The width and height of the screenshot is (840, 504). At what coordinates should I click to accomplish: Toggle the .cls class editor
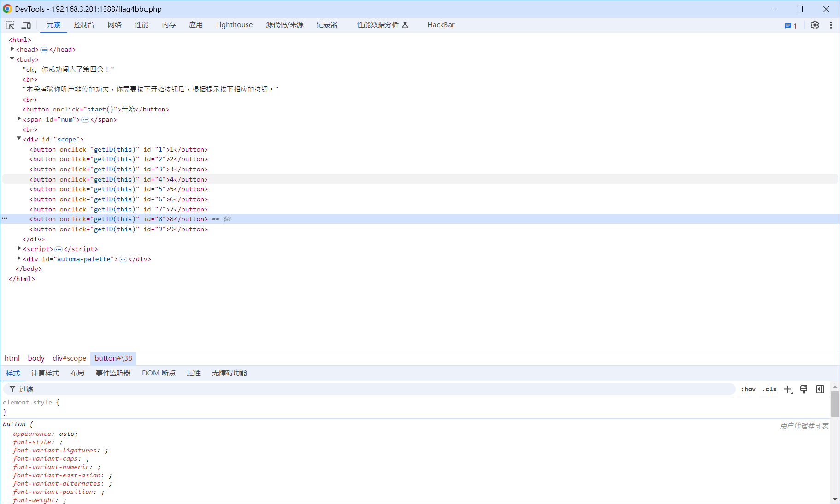(x=770, y=389)
